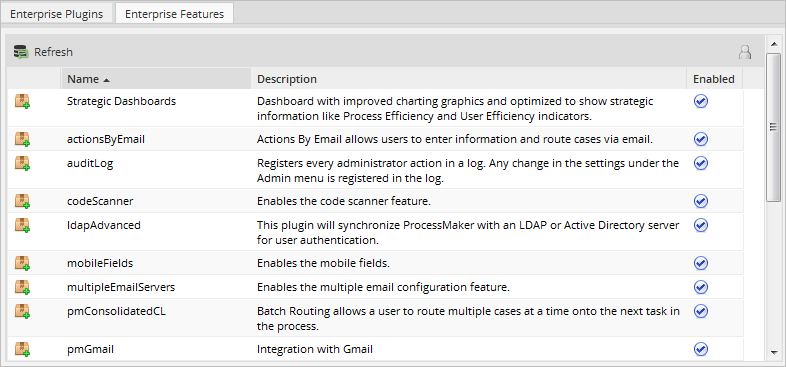Toggle enabled checkmark for mobileFields

tap(701, 263)
